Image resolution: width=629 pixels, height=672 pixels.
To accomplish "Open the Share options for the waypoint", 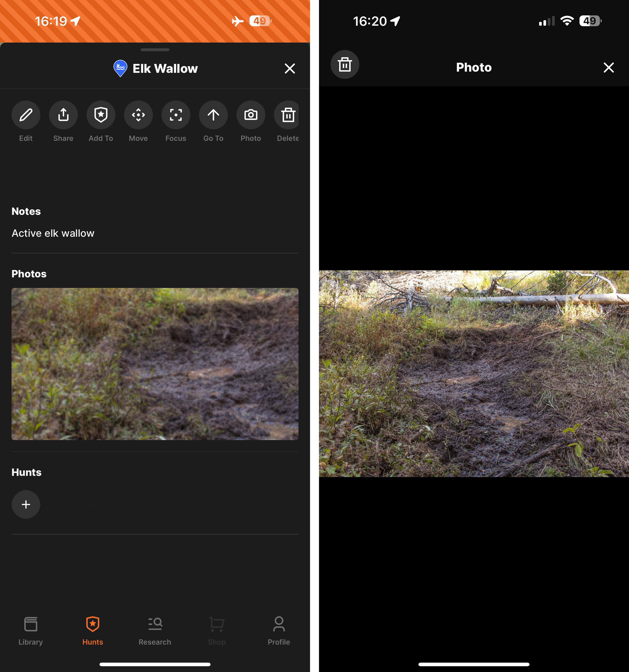I will coord(63,115).
